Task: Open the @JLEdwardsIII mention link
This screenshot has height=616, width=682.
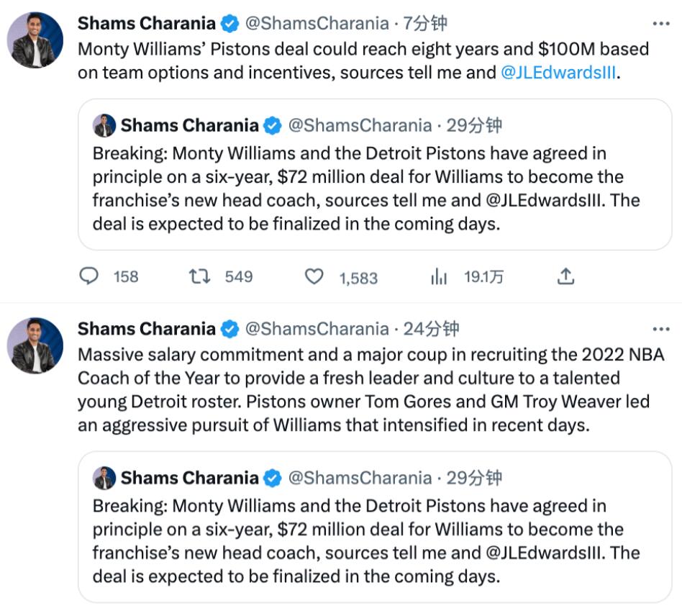Action: coord(558,72)
